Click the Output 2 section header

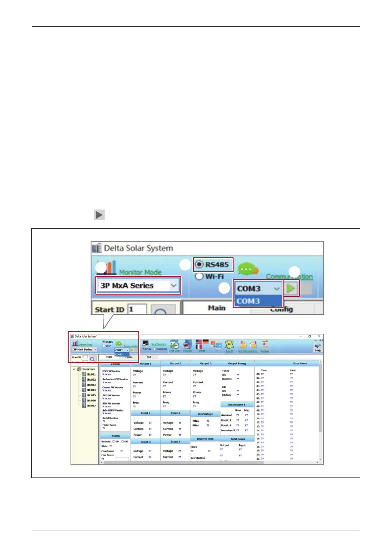[176, 364]
